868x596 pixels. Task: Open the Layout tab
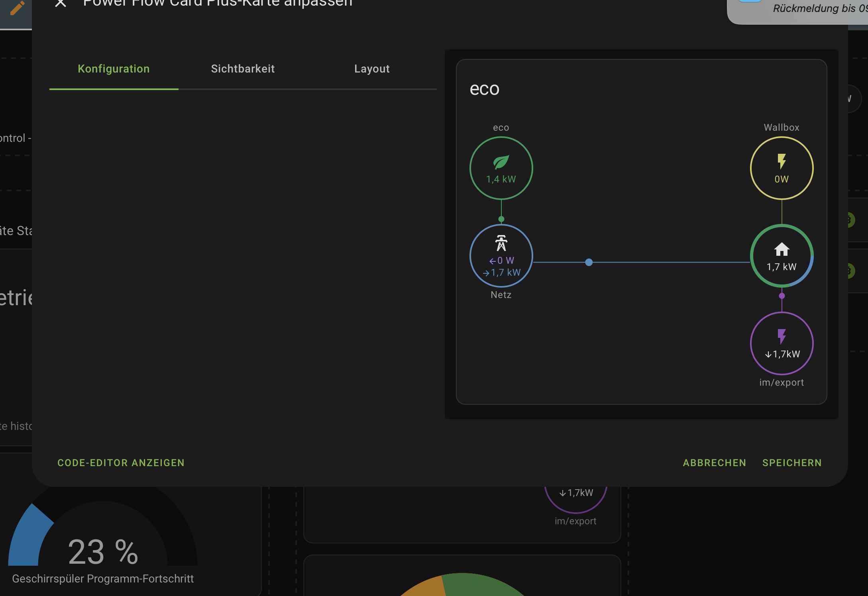coord(372,69)
